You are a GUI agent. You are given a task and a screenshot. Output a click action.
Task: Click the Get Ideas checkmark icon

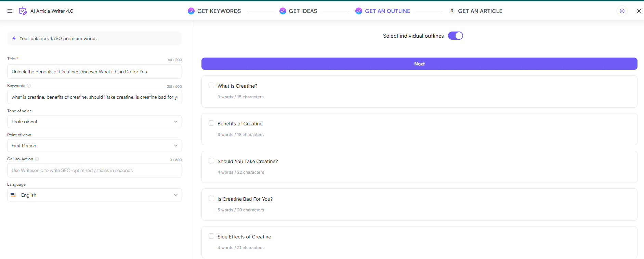click(x=283, y=11)
